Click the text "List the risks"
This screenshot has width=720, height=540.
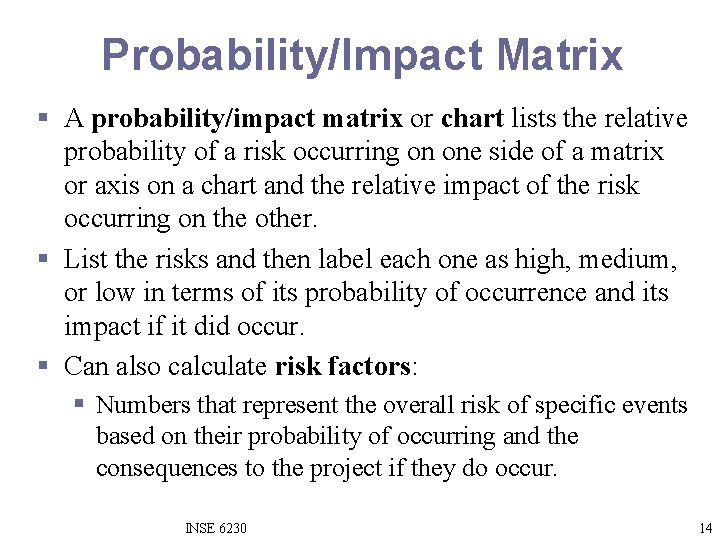(136, 259)
